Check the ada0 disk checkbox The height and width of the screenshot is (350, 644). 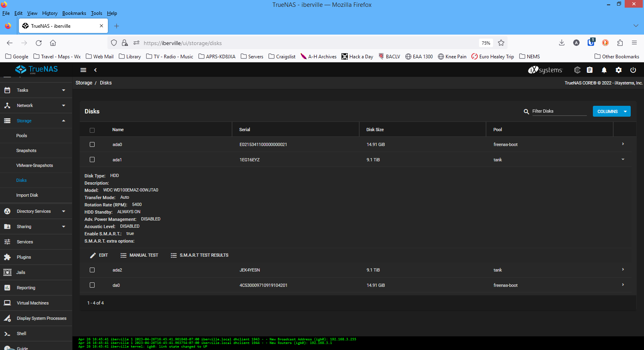point(92,144)
